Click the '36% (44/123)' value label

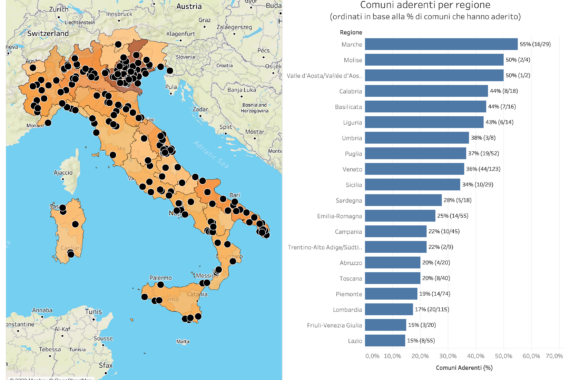[x=483, y=169]
